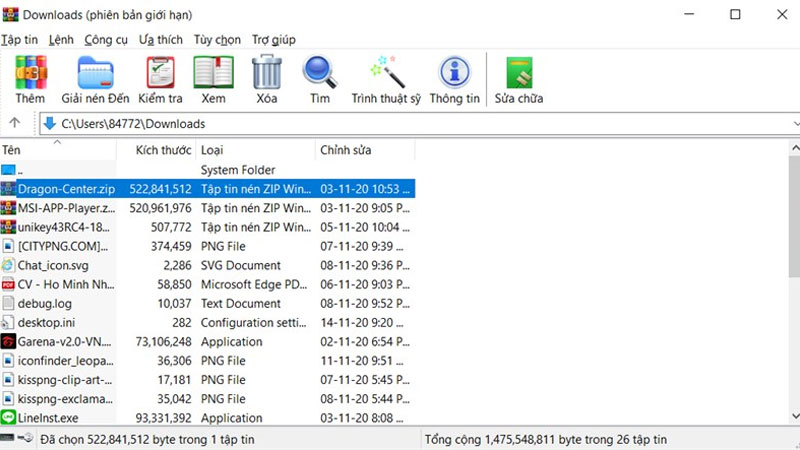Click the iconfinder_leopa PNG file icon
The width and height of the screenshot is (800, 450).
pos(8,360)
